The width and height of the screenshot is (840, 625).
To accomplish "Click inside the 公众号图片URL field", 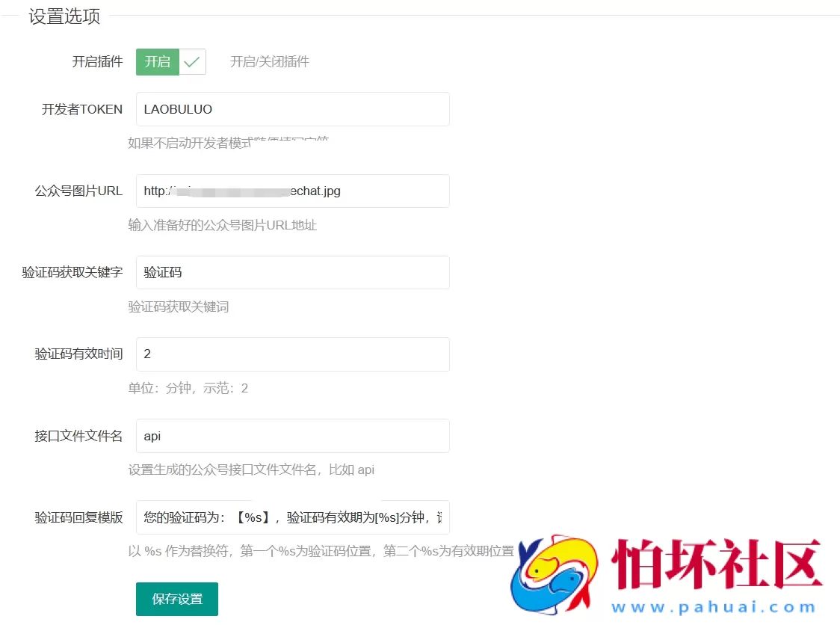I will point(291,191).
